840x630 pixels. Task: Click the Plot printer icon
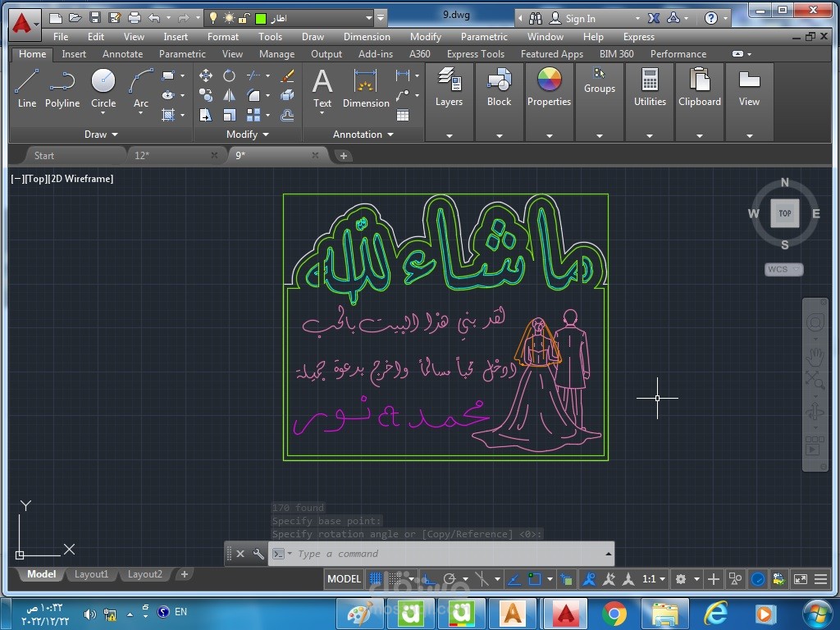[x=135, y=18]
